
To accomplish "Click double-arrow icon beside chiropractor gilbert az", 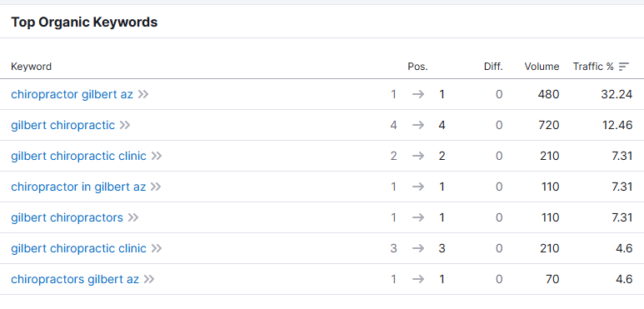I will point(143,94).
